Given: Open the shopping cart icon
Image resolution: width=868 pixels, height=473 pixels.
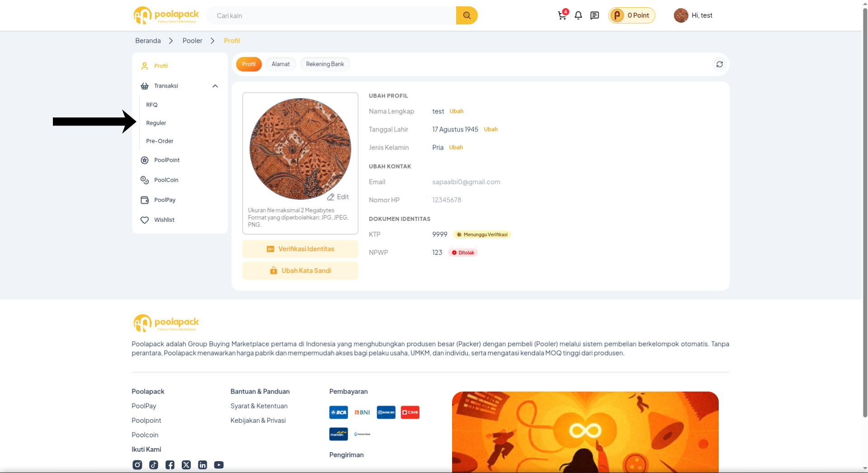Looking at the screenshot, I should [x=562, y=15].
